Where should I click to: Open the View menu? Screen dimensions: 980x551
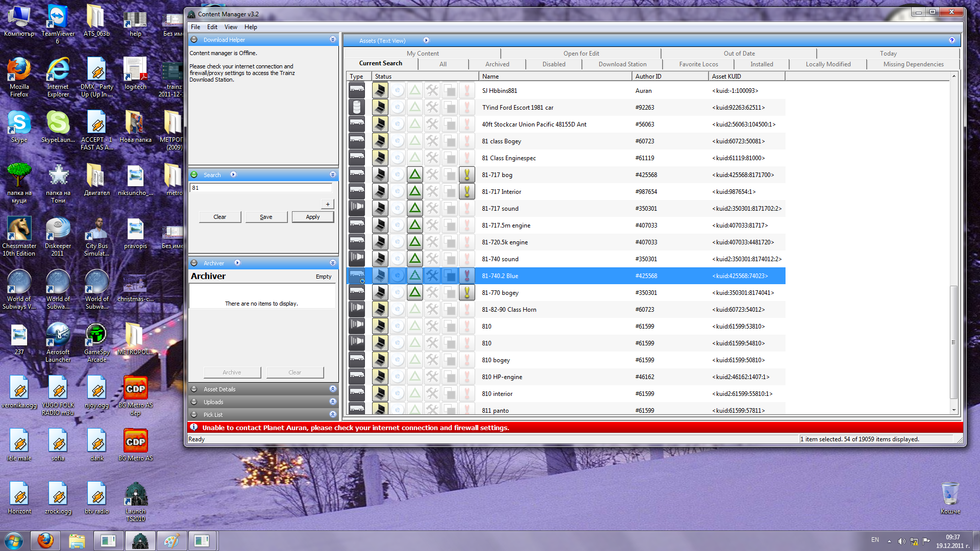[231, 27]
